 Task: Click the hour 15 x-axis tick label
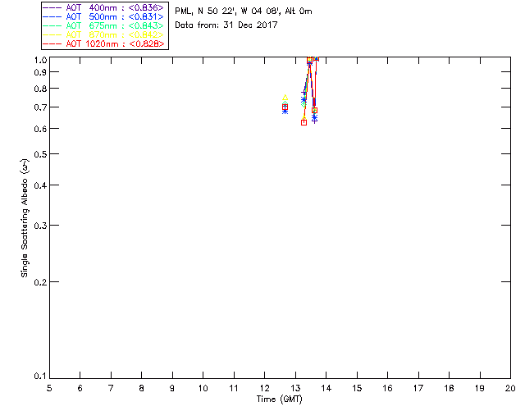pyautogui.click(x=357, y=388)
